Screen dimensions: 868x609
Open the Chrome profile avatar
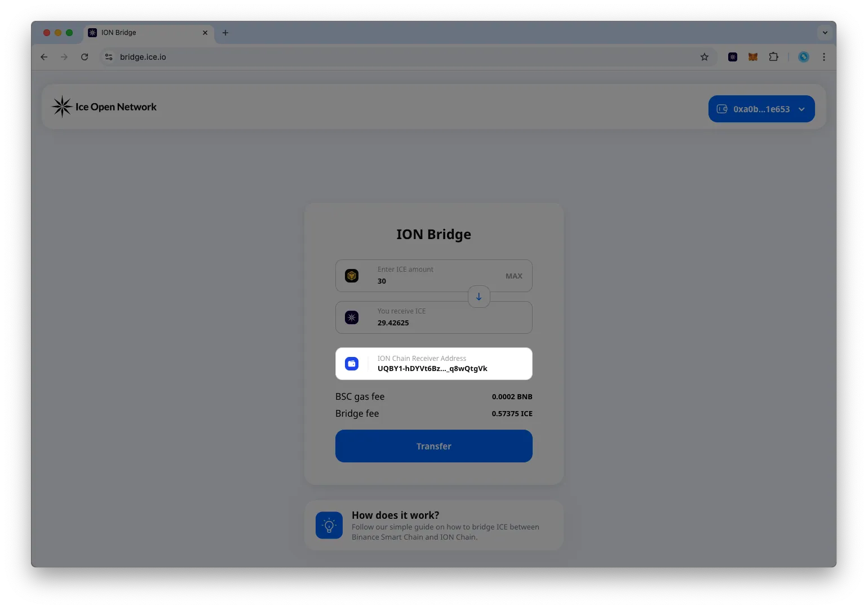804,57
